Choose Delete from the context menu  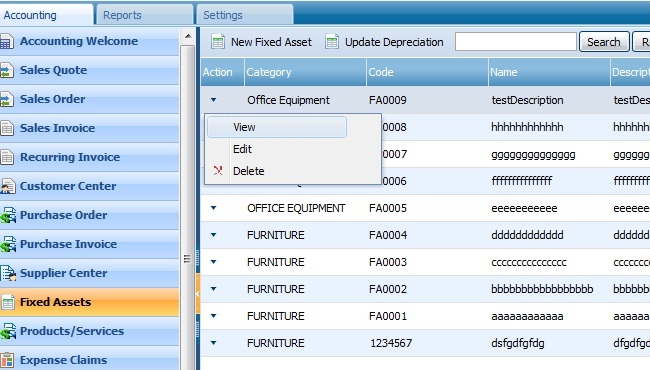click(276, 171)
